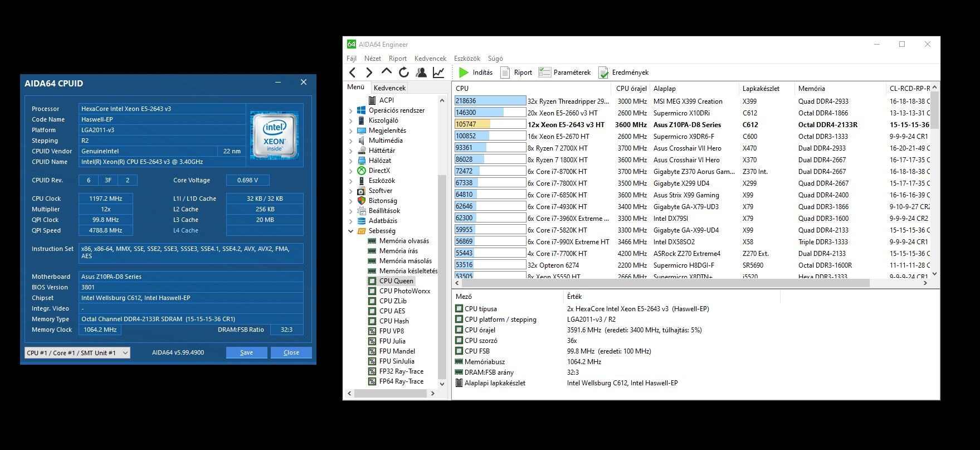980x450 pixels.
Task: Expand the Háttértár tree node
Action: click(x=351, y=151)
